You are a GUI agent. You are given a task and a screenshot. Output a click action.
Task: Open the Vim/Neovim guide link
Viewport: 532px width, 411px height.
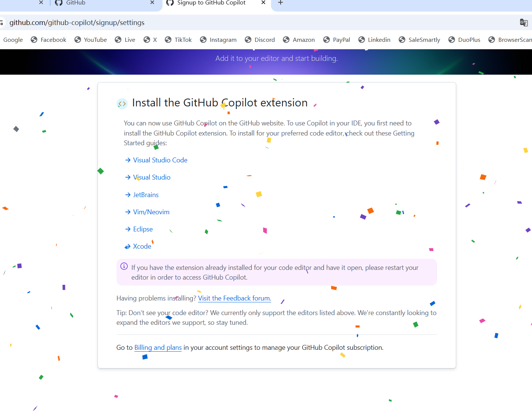coord(151,212)
